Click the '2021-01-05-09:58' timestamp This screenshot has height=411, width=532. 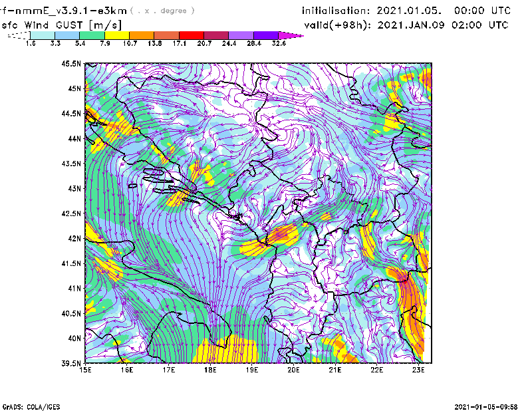486,407
